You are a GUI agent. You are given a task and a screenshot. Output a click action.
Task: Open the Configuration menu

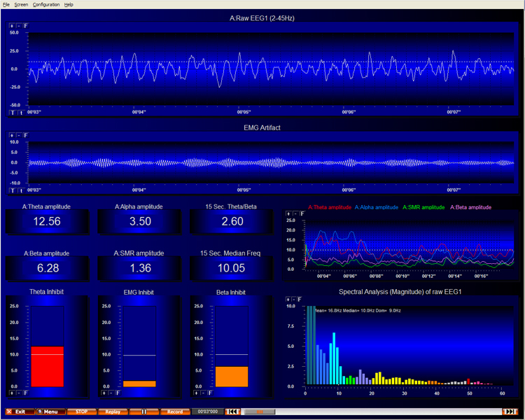coord(46,4)
